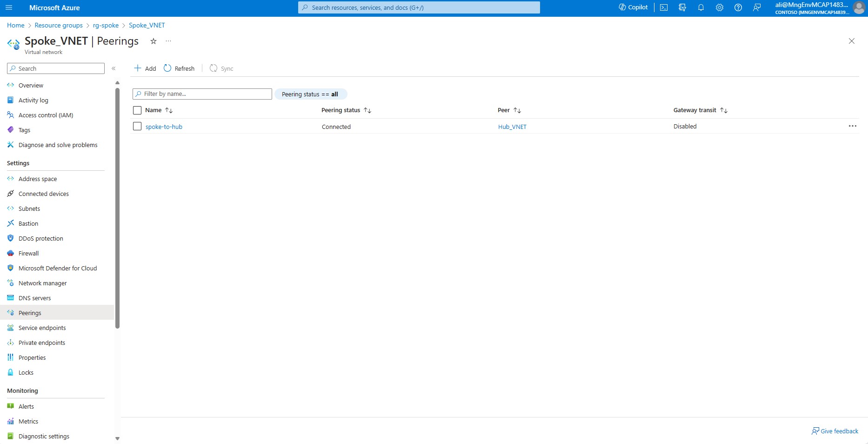Screen dimensions: 868x444
Task: Click the Service endpoints icon
Action: [x=11, y=328]
